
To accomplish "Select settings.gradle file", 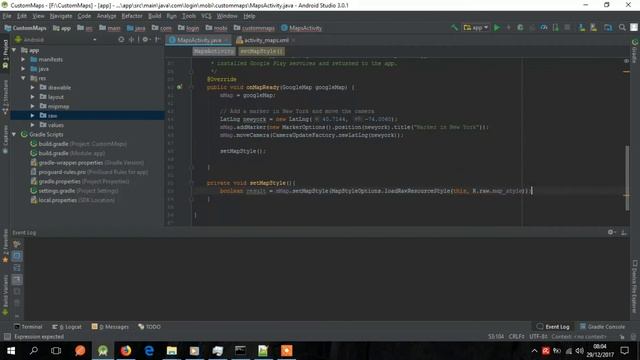I will pos(75,191).
